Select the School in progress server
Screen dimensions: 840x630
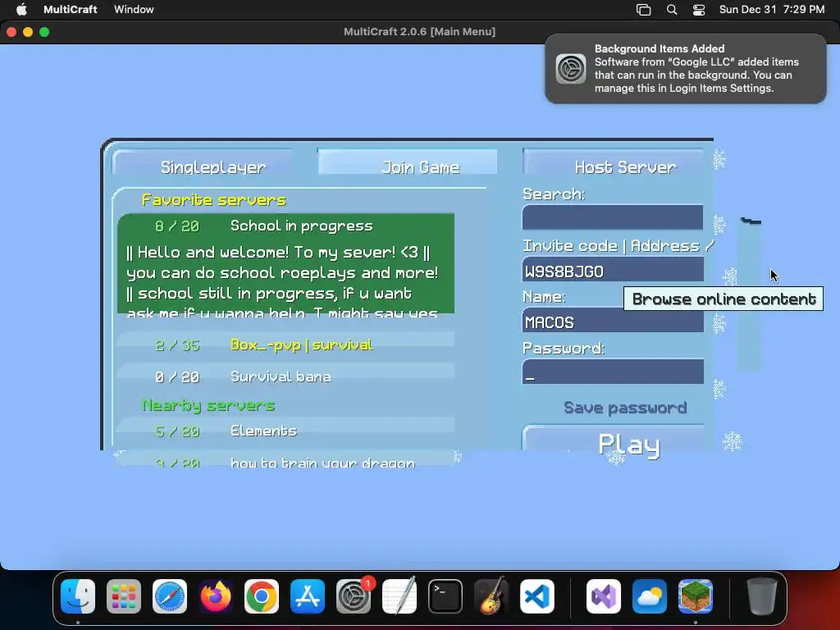click(x=285, y=226)
